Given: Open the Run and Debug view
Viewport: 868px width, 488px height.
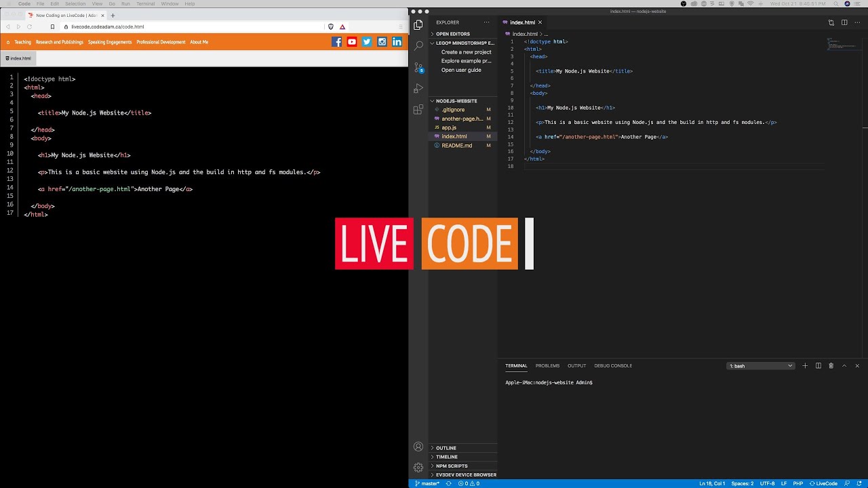Looking at the screenshot, I should pyautogui.click(x=418, y=88).
